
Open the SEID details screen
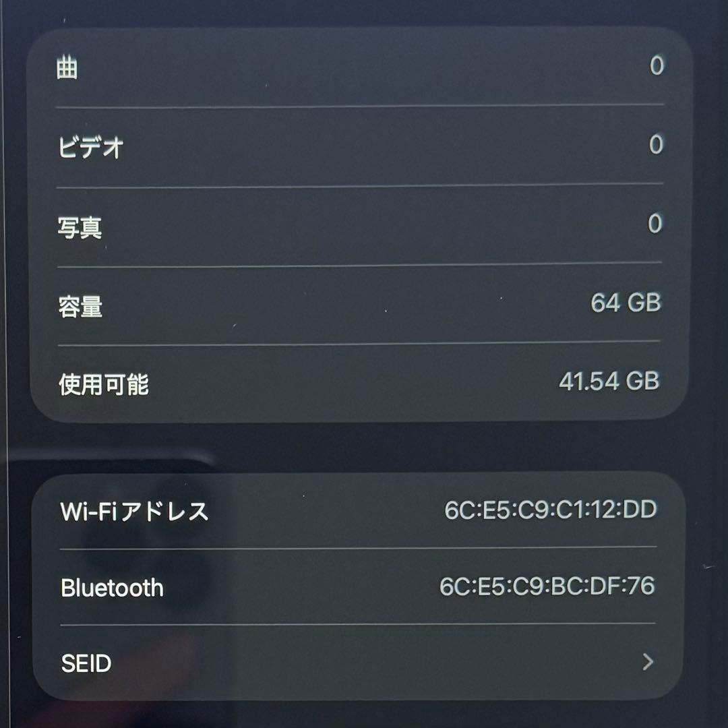(357, 663)
